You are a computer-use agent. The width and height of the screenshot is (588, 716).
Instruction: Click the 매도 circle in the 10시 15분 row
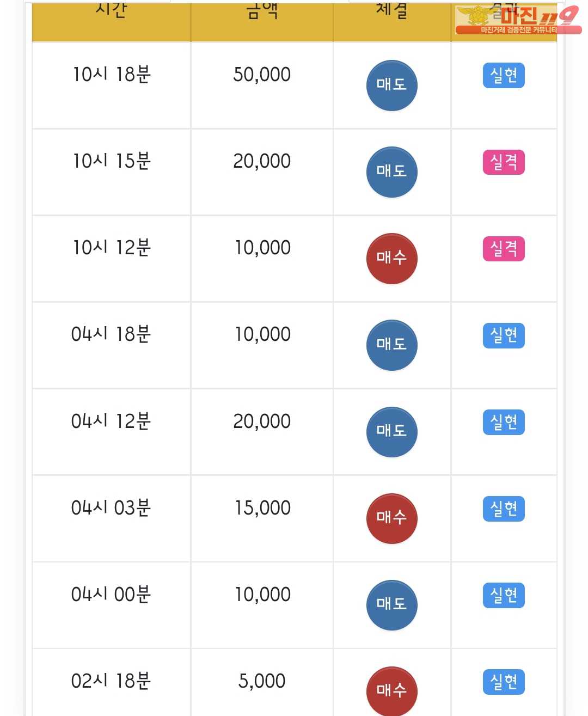coord(392,172)
